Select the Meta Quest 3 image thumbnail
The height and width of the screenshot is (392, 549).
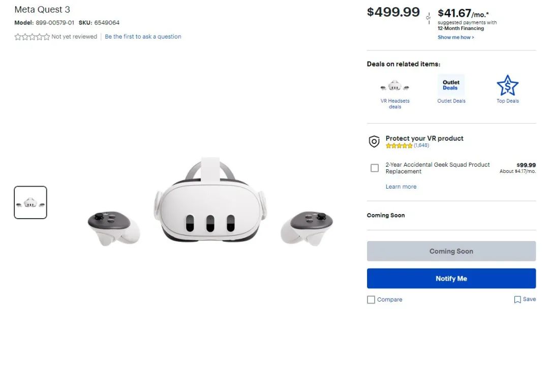(x=30, y=202)
